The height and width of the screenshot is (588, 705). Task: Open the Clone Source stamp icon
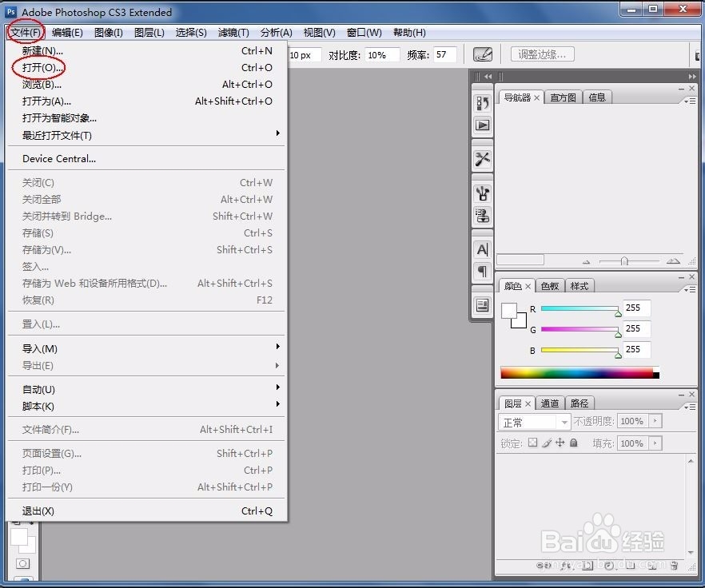[x=483, y=216]
